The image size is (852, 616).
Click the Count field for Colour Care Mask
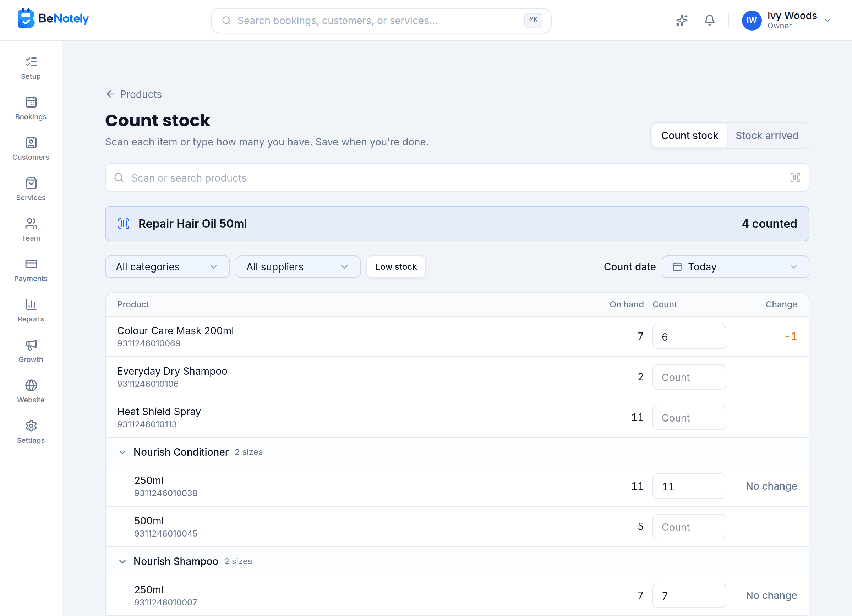(689, 337)
